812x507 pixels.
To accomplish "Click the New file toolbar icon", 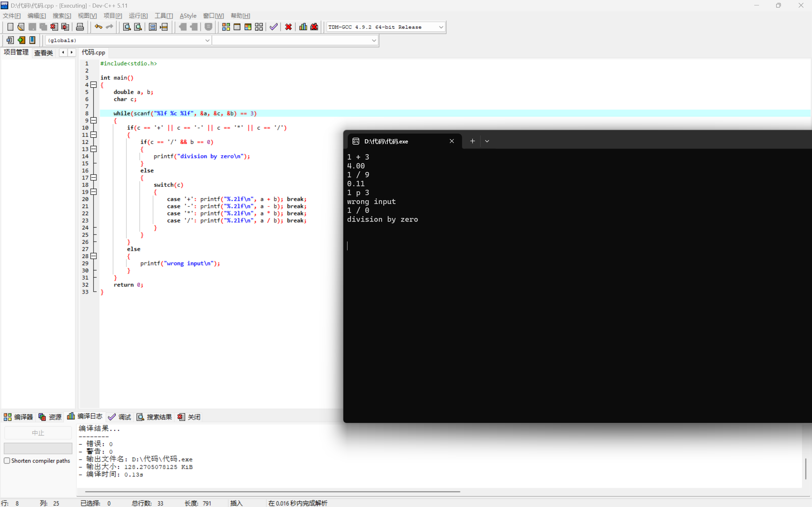I will [x=10, y=27].
